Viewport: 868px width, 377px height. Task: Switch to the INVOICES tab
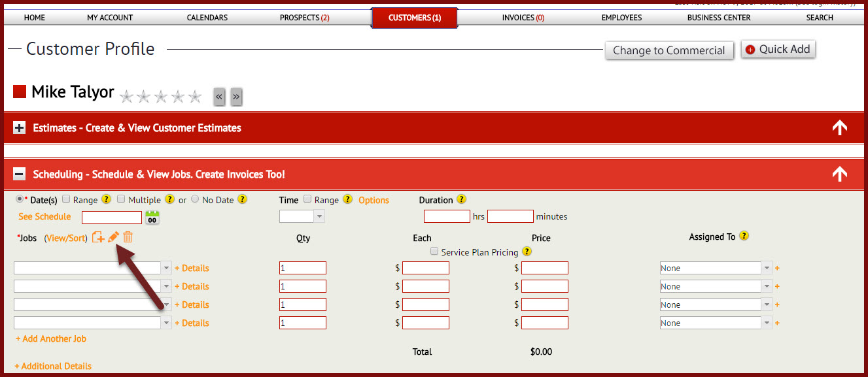tap(523, 18)
